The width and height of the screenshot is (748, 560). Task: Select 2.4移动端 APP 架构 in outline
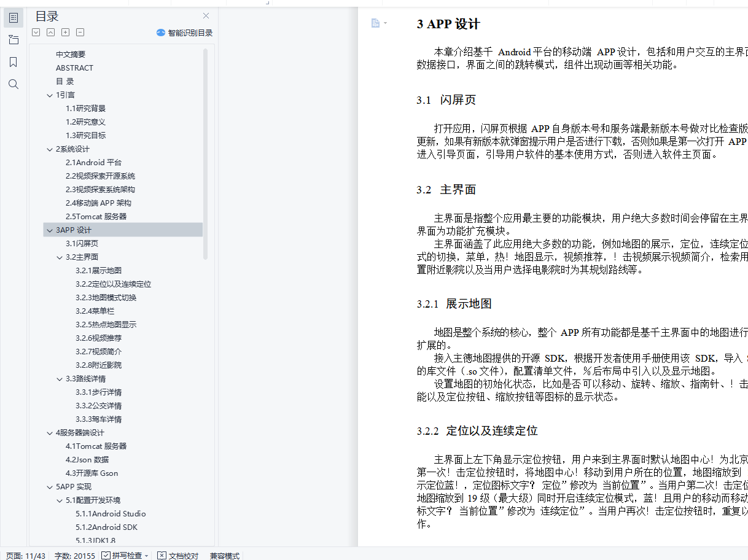click(x=98, y=203)
